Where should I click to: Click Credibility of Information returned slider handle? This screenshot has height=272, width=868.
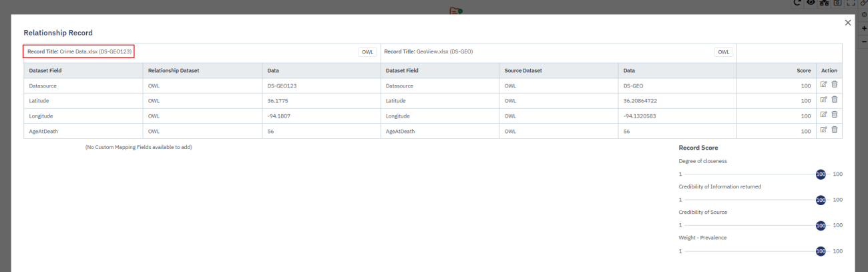tap(821, 200)
